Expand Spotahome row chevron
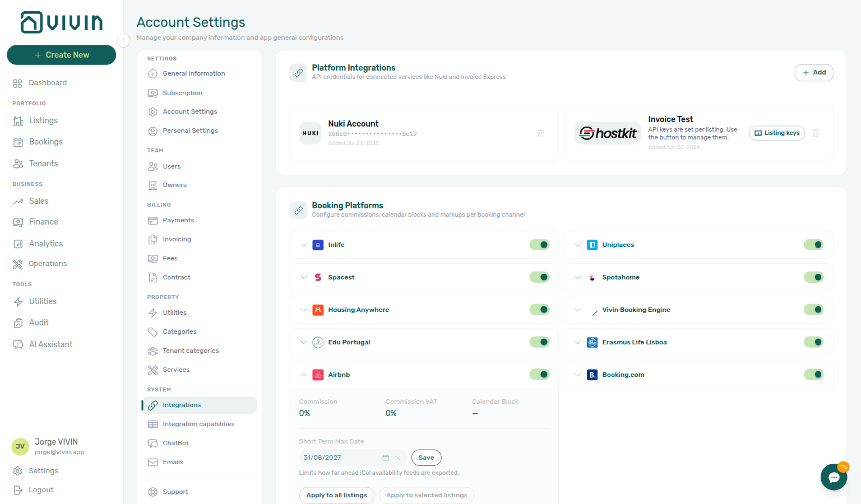This screenshot has height=504, width=861. click(x=578, y=277)
